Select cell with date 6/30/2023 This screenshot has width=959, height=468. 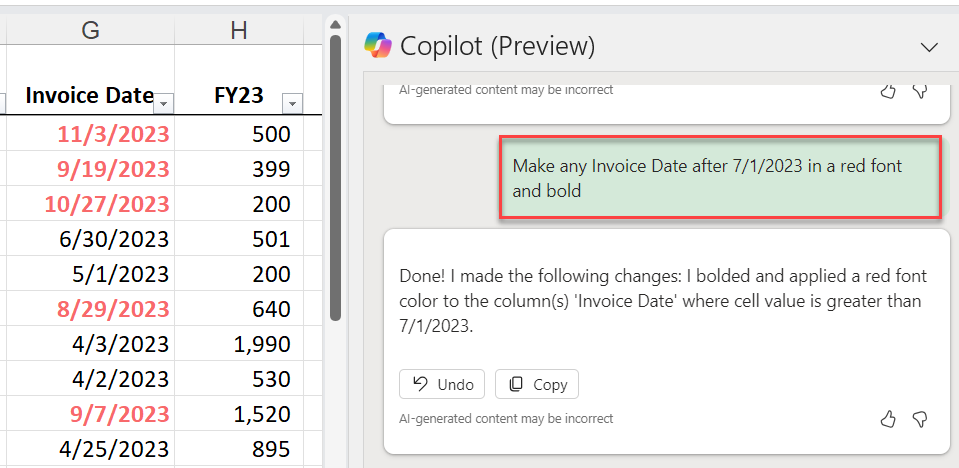tap(90, 239)
